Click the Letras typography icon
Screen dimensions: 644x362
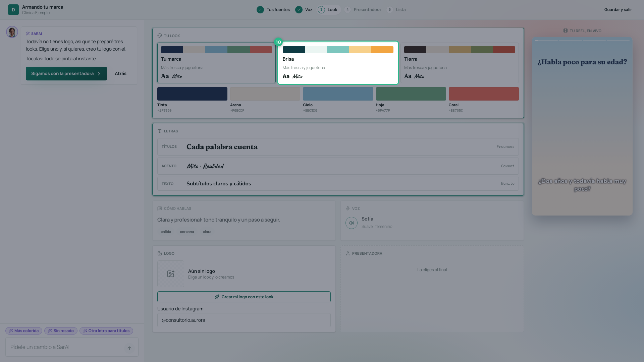pos(160,131)
